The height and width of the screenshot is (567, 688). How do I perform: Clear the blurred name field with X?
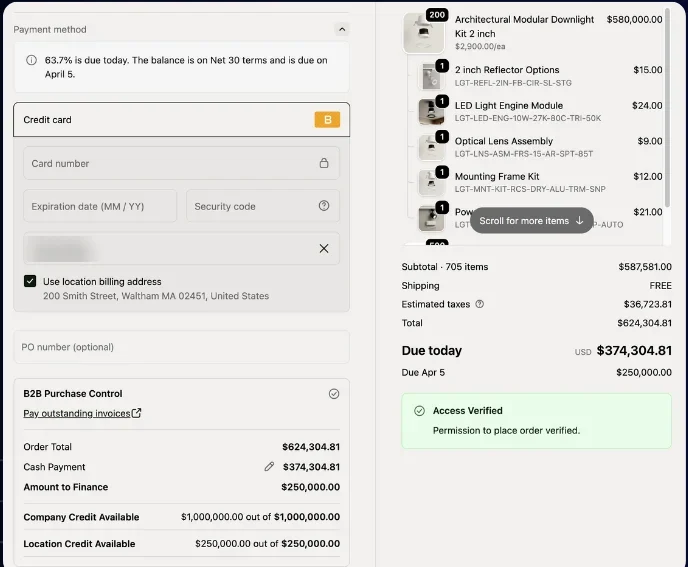[324, 249]
